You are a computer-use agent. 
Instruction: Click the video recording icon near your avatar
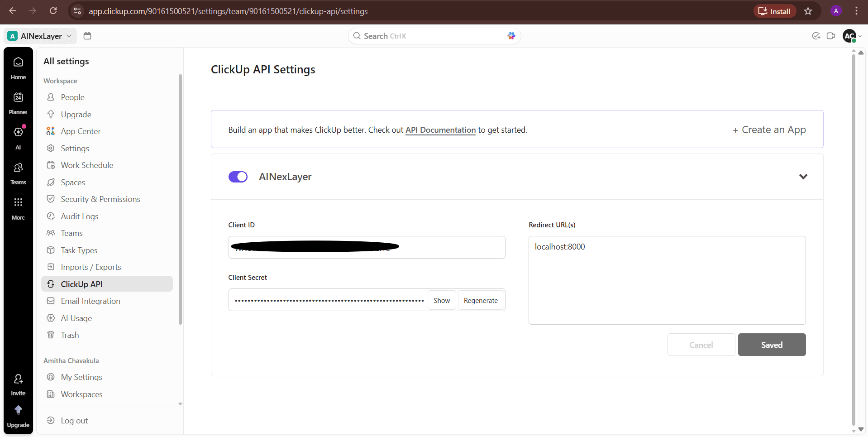[831, 36]
